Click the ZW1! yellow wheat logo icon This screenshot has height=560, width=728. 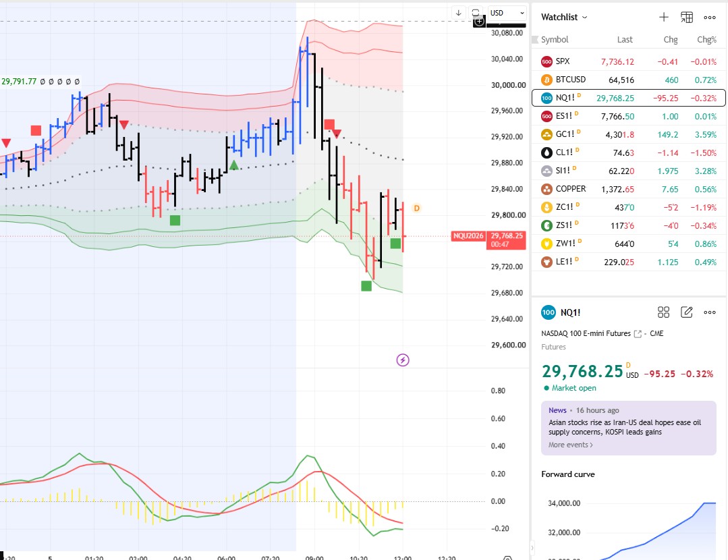[547, 244]
